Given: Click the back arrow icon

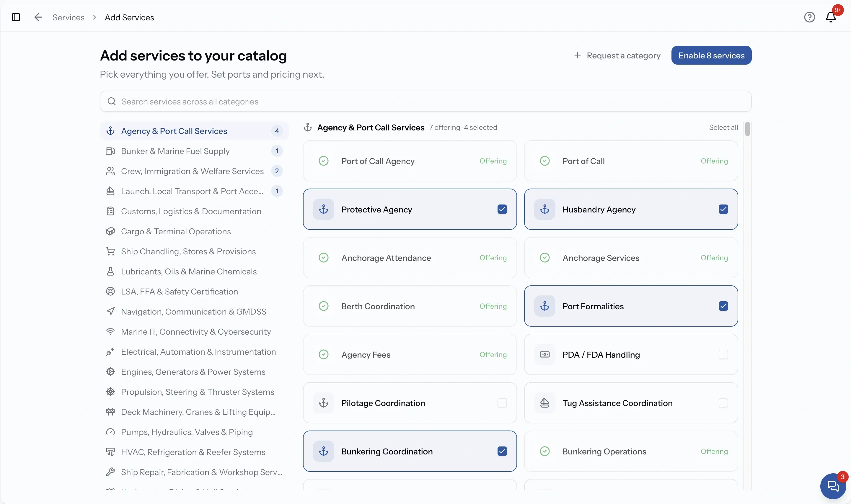Looking at the screenshot, I should (x=38, y=17).
